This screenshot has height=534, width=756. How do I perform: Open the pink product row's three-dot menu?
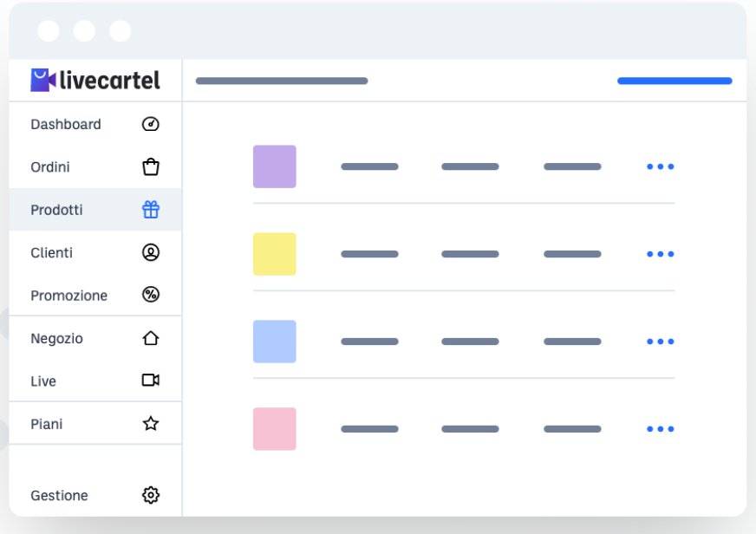[x=660, y=429]
